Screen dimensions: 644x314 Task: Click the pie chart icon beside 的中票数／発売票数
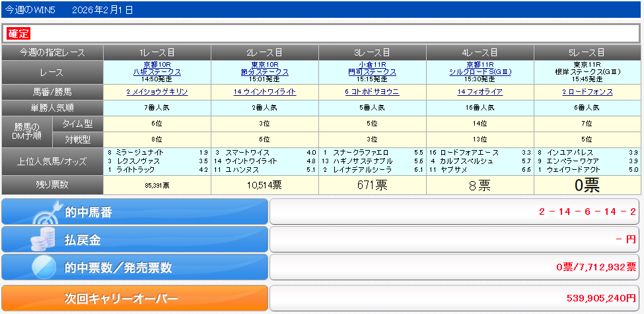[x=44, y=268]
